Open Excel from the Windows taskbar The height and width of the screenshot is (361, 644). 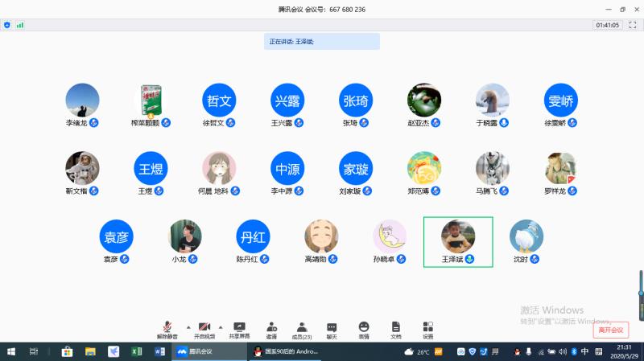[137, 351]
